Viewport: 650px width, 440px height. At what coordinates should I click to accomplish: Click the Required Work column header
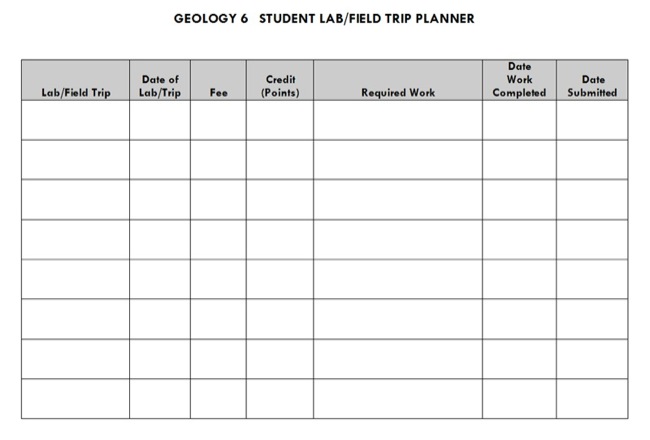click(397, 92)
